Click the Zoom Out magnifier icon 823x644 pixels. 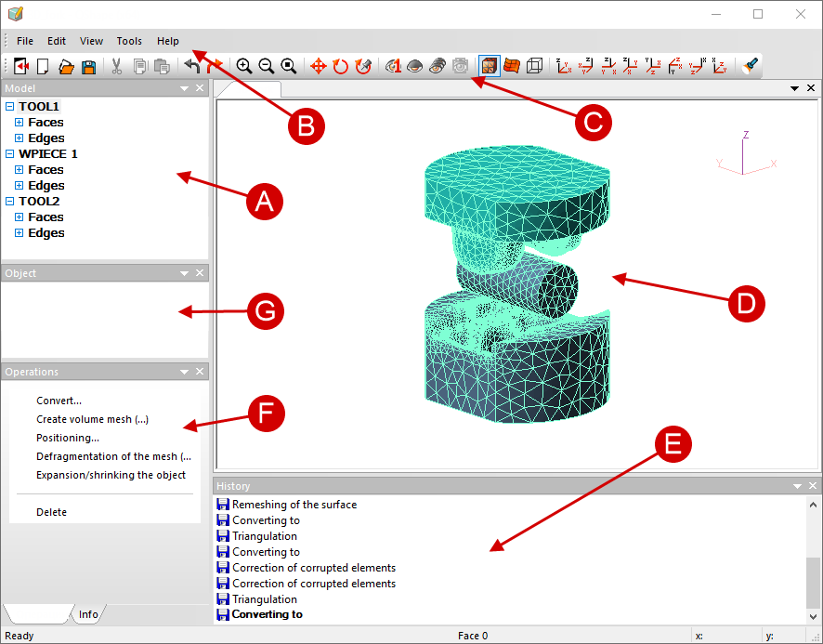(x=267, y=66)
